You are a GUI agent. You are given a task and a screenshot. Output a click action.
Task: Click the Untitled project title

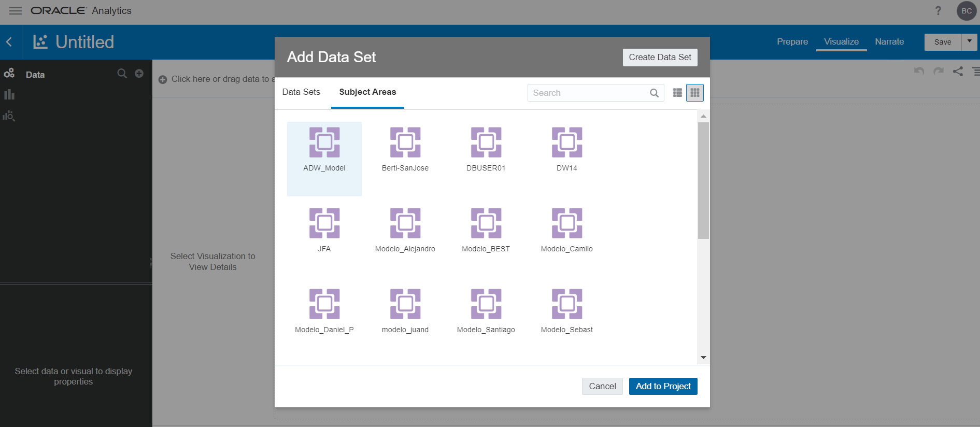[85, 42]
